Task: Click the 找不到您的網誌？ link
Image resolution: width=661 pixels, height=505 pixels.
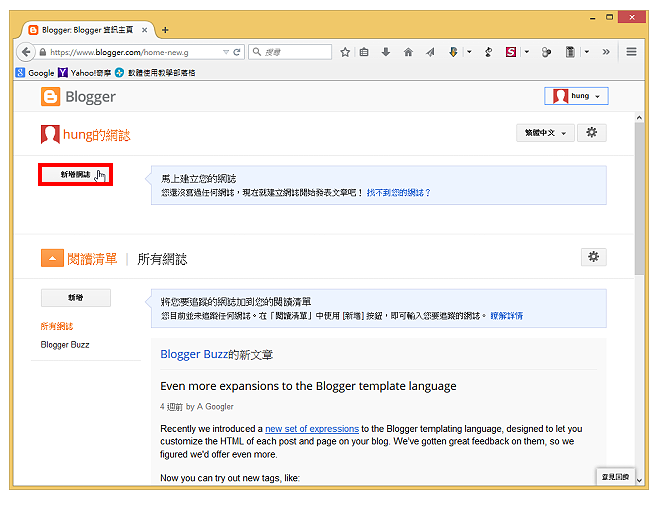Action: [x=398, y=193]
